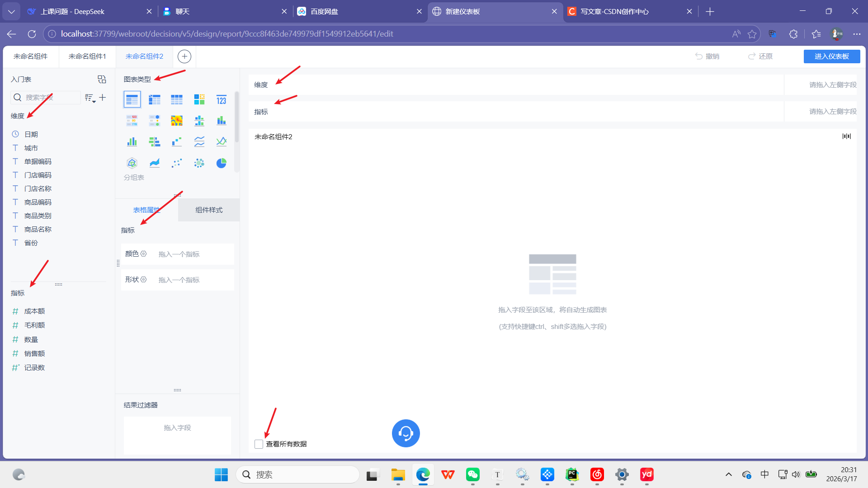Screen dimensions: 868x488
Task: Open the 形状 settings gear
Action: [x=144, y=280]
